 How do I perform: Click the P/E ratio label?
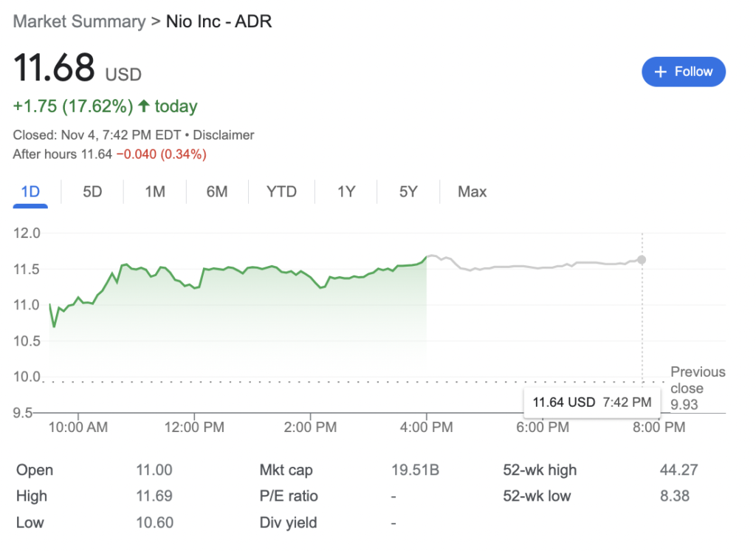click(x=289, y=496)
